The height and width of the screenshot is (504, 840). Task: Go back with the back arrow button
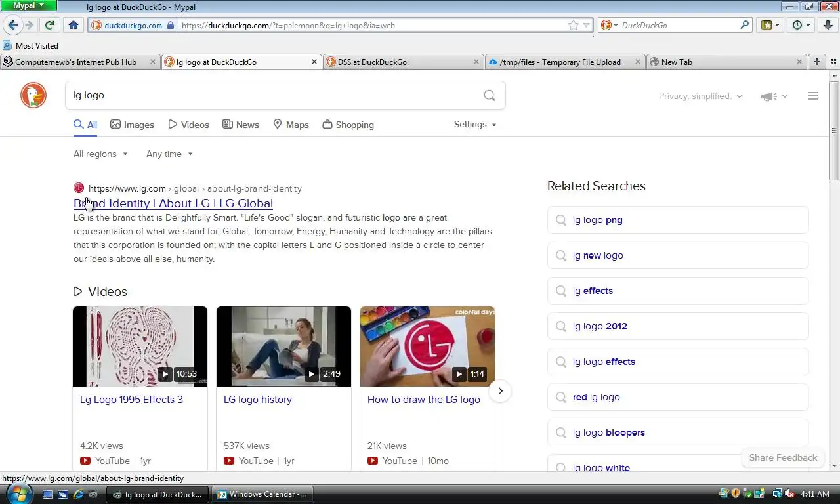[12, 25]
